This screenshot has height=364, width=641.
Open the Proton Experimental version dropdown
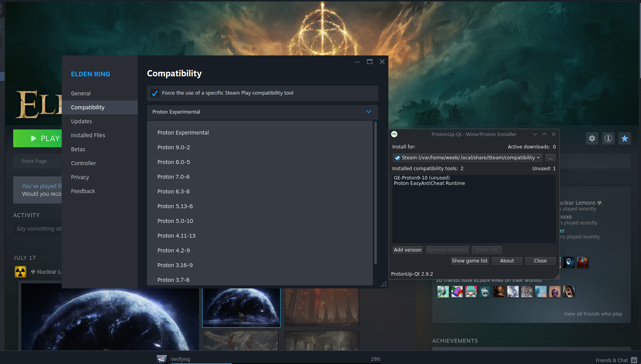(368, 112)
